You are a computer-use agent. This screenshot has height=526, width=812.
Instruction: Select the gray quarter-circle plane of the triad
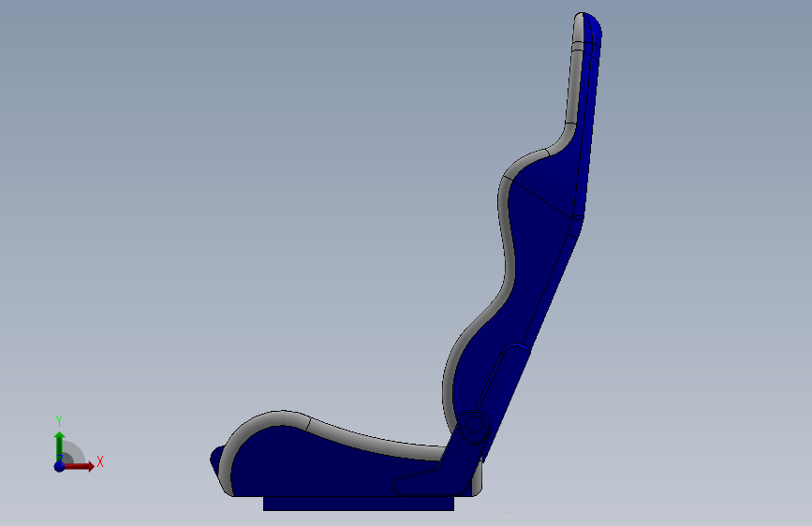74,452
